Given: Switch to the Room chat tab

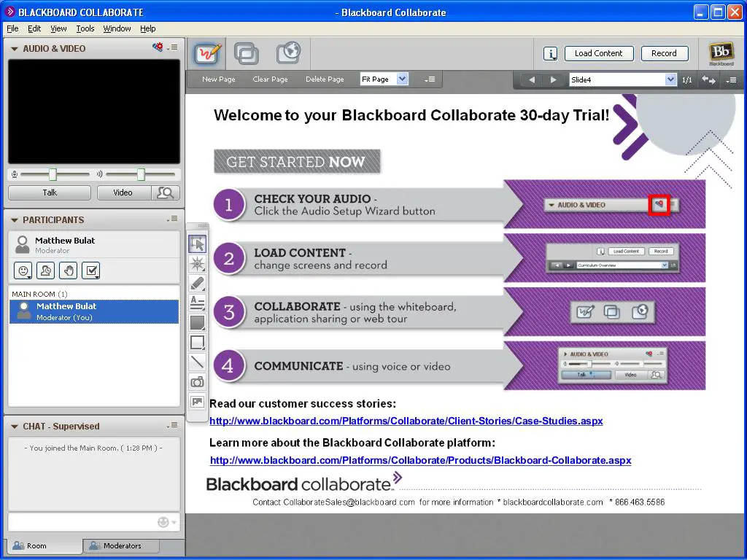Looking at the screenshot, I should coord(44,545).
